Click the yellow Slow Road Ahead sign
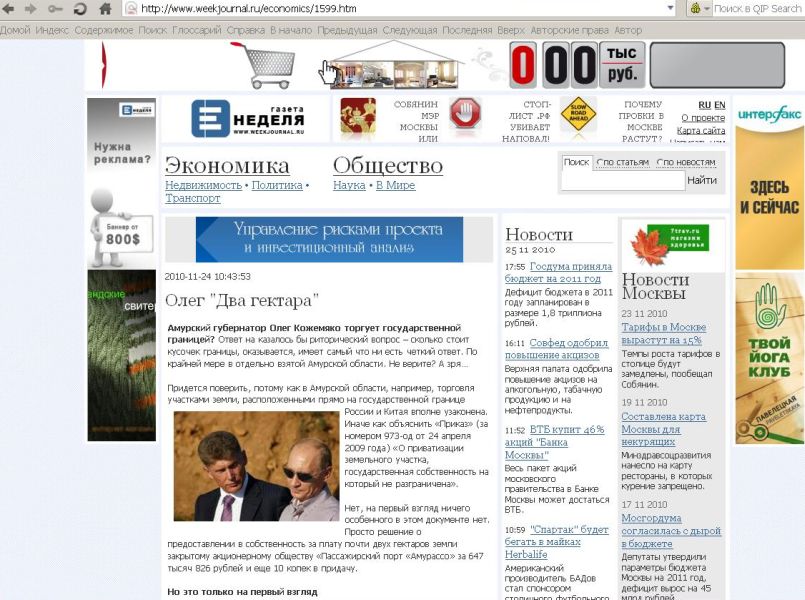Image resolution: width=805 pixels, height=600 pixels. 583,115
